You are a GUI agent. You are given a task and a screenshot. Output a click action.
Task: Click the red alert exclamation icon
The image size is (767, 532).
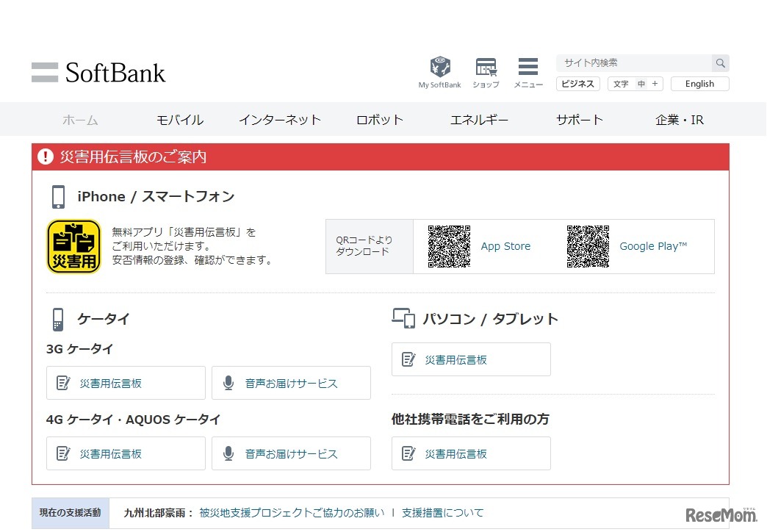pos(46,157)
